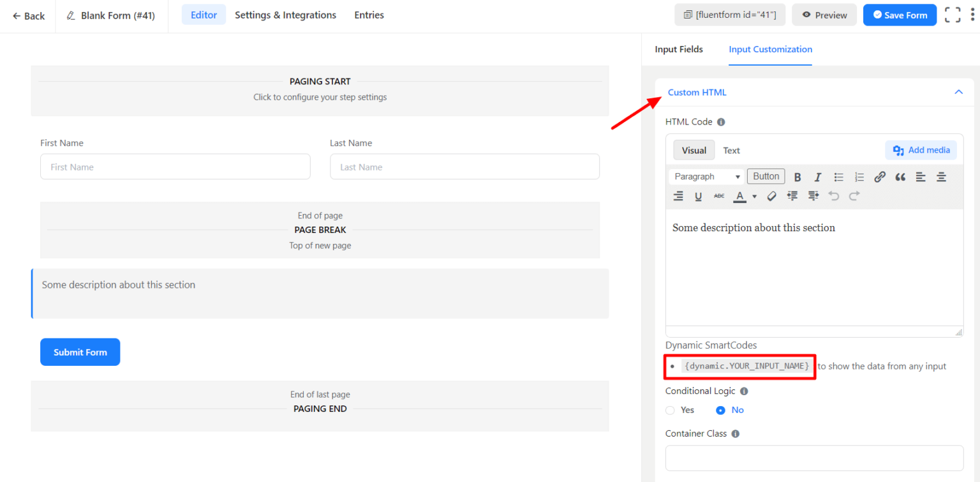Insert a bulleted list
This screenshot has width=980, height=482.
click(838, 176)
